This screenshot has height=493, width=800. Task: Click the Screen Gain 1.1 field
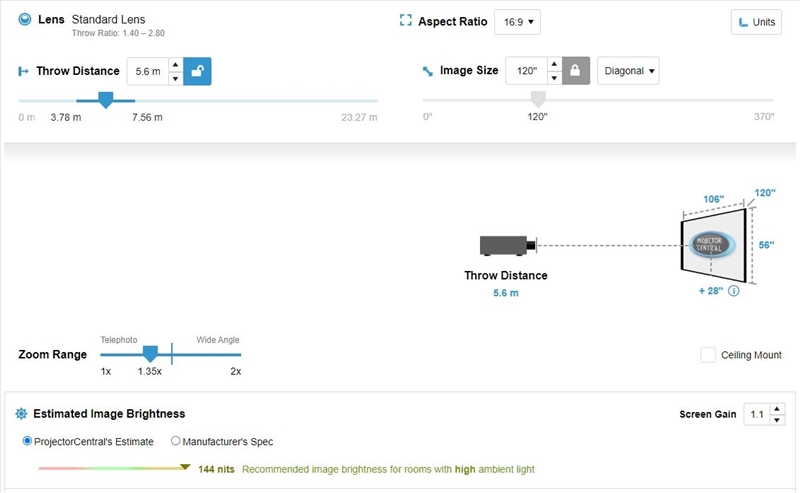tap(757, 414)
